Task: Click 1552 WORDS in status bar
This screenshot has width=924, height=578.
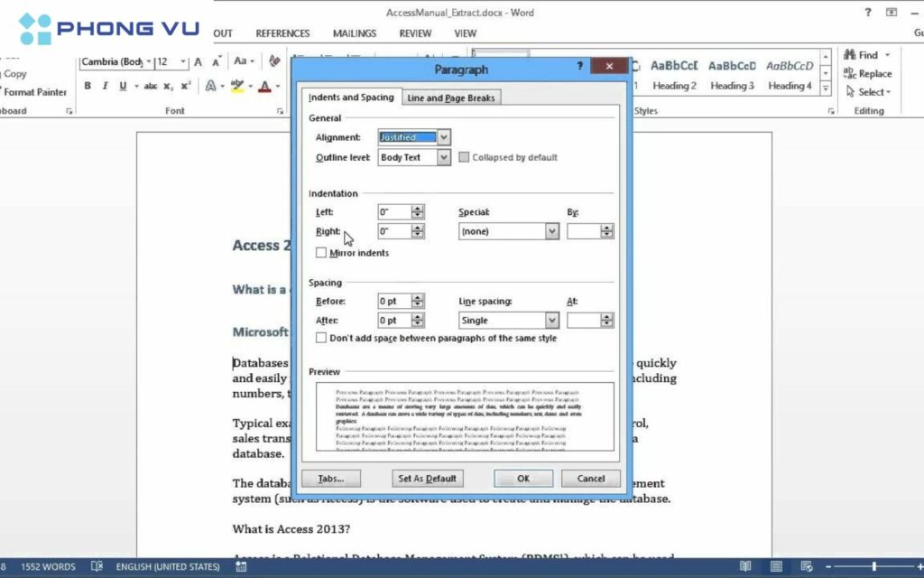Action: pos(48,566)
